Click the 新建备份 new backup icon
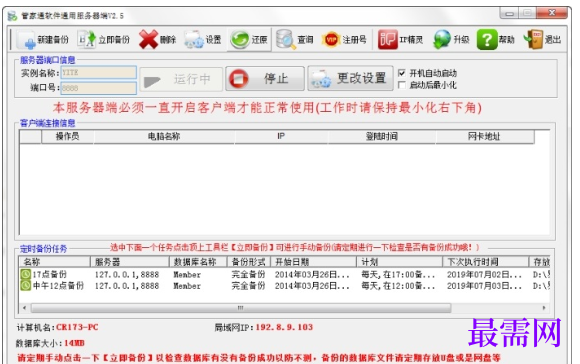Viewport: 580px width, 364px height. tap(27, 40)
